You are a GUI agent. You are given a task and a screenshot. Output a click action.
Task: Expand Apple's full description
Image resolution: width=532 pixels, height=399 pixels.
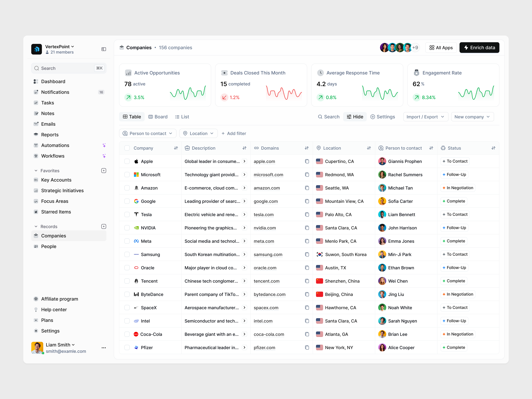[245, 161]
